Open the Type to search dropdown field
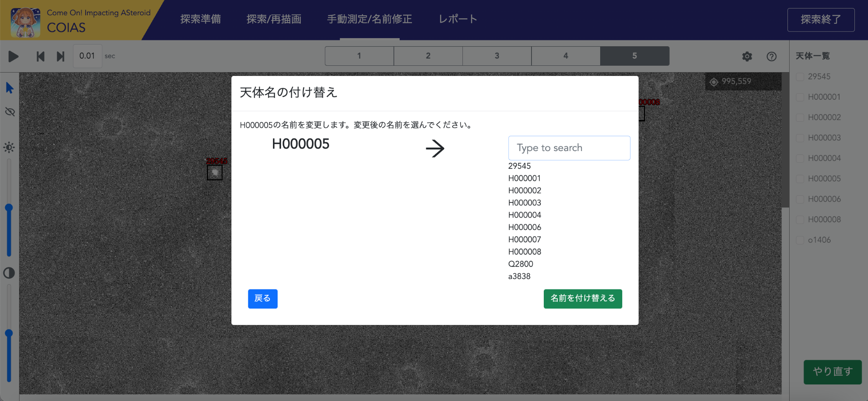This screenshot has width=868, height=401. [569, 148]
